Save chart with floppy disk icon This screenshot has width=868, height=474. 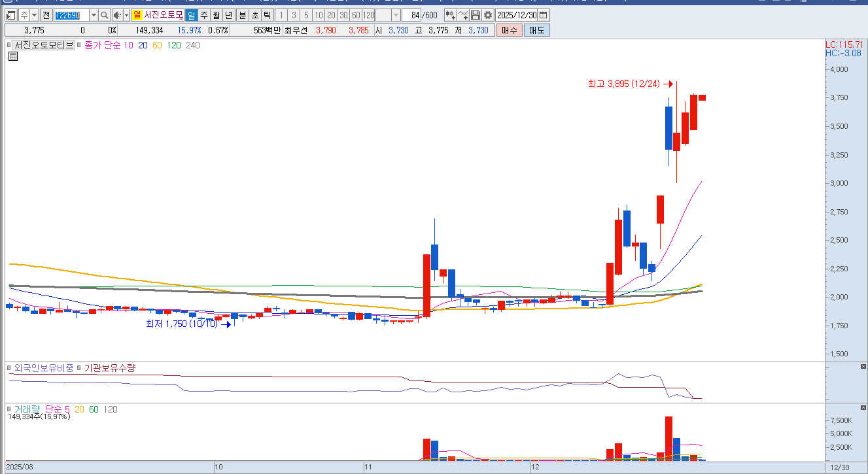tap(476, 15)
